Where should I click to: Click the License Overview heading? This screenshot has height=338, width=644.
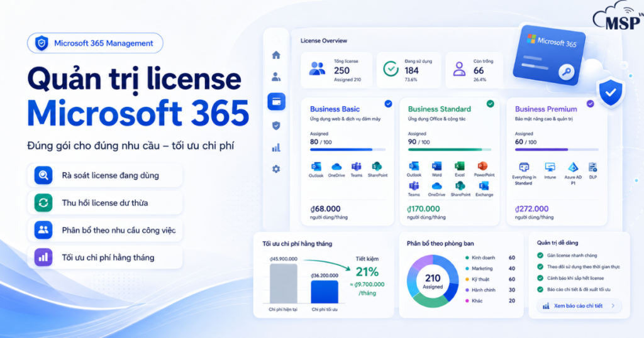324,41
